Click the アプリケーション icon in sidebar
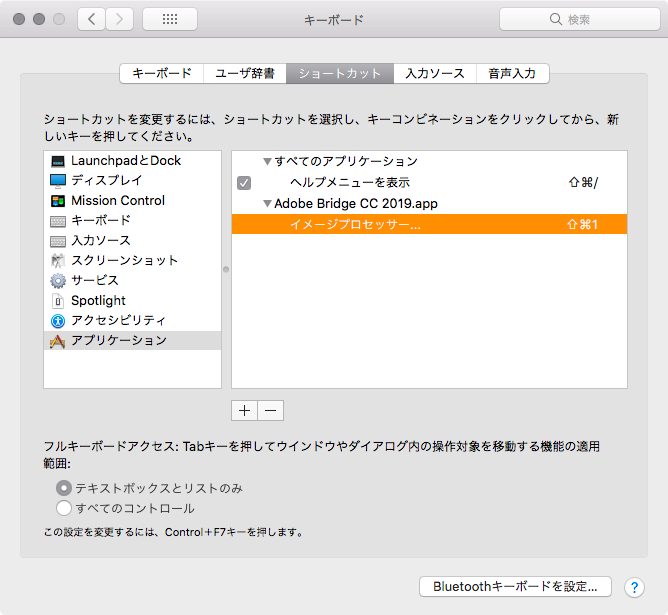The width and height of the screenshot is (668, 615). pos(58,341)
